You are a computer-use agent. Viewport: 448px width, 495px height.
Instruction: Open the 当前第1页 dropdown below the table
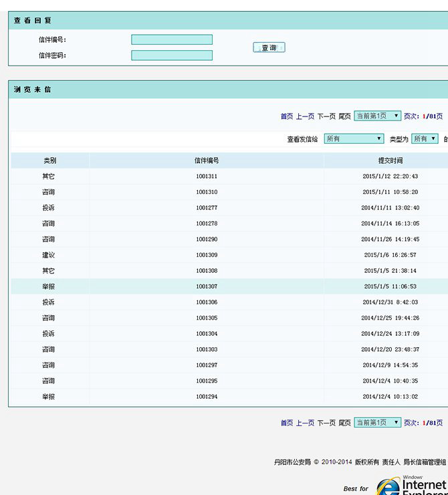tap(377, 423)
